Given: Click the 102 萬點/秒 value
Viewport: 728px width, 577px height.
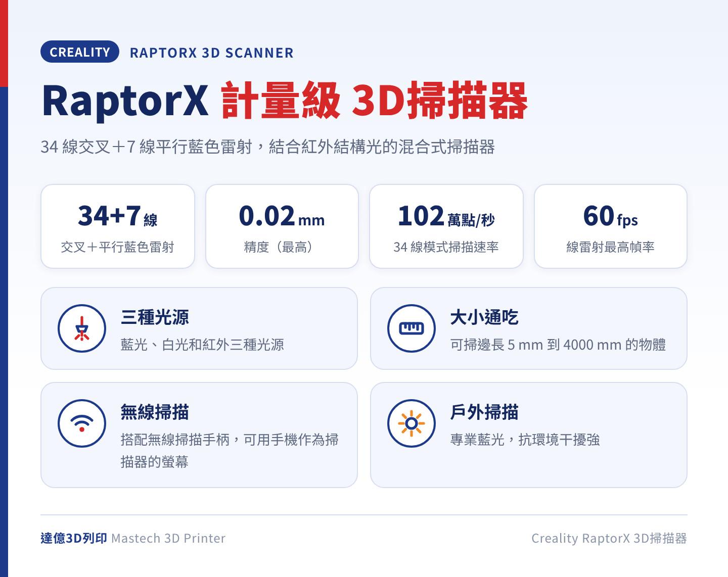Looking at the screenshot, I should coord(446,216).
